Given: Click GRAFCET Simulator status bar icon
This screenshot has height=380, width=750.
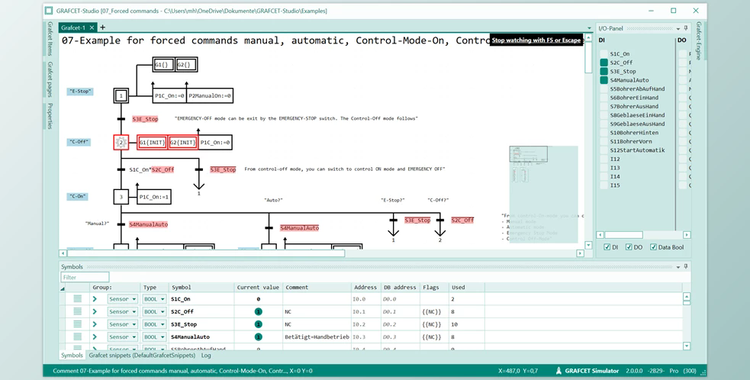Looking at the screenshot, I should (559, 371).
